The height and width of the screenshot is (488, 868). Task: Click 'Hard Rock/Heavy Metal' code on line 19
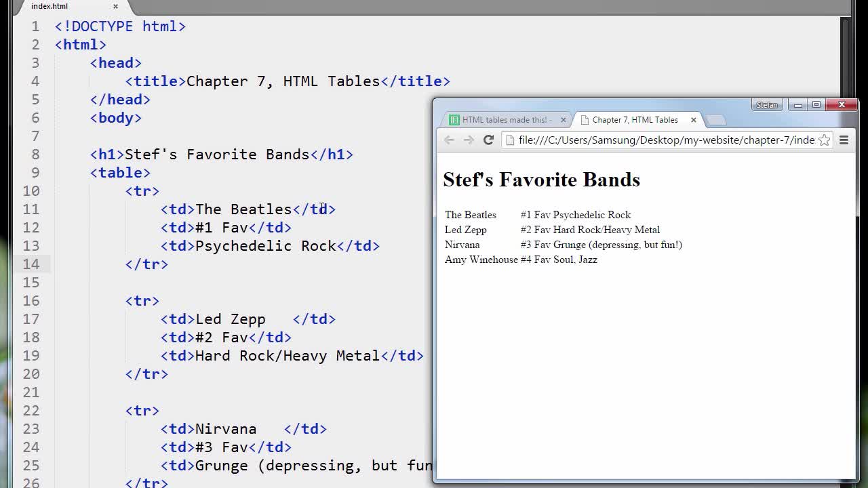point(292,355)
